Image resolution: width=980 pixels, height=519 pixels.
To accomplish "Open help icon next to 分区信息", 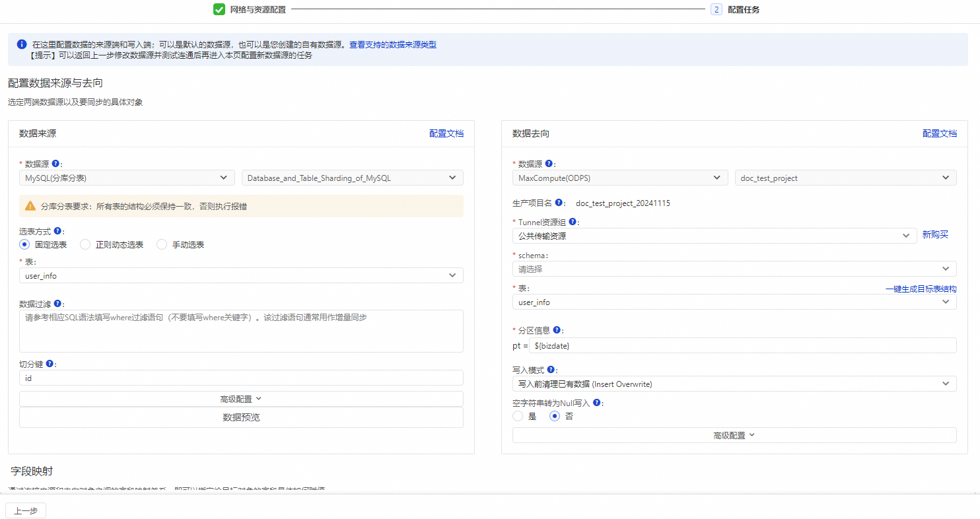I will pos(557,330).
